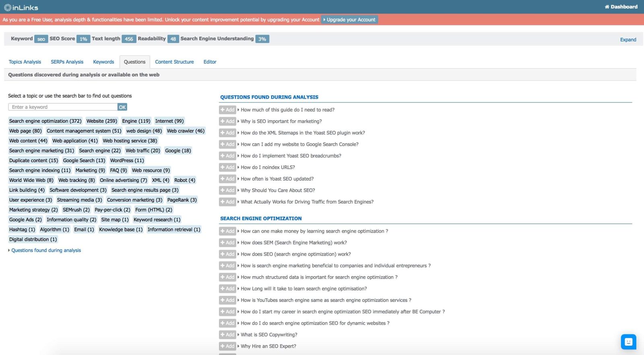Add 'Why Hire an SEO Expert?' question
The width and height of the screenshot is (644, 355).
[227, 346]
